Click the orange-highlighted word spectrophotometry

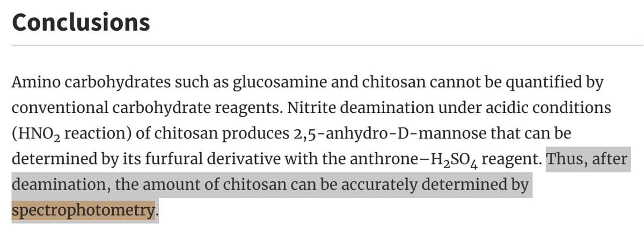coord(83,210)
